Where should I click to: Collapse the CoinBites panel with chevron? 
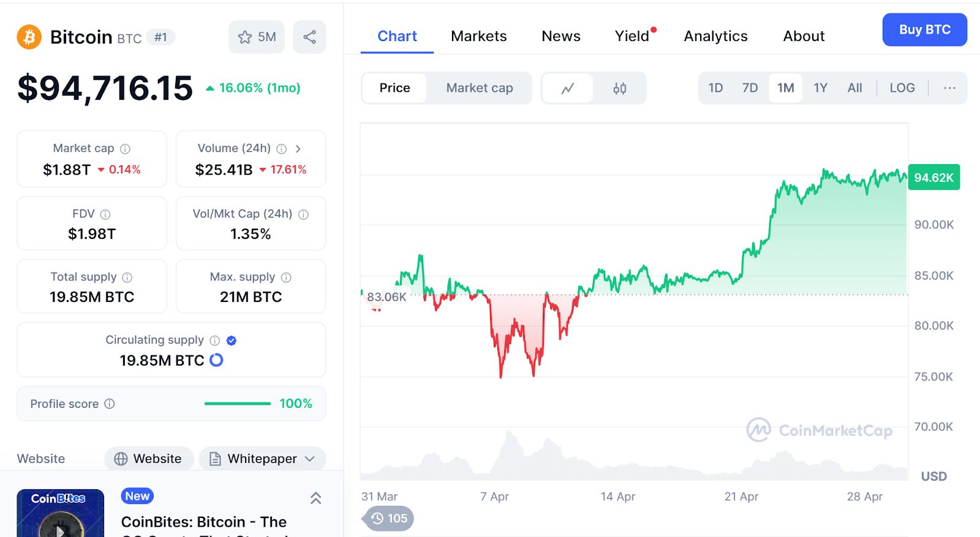point(315,498)
